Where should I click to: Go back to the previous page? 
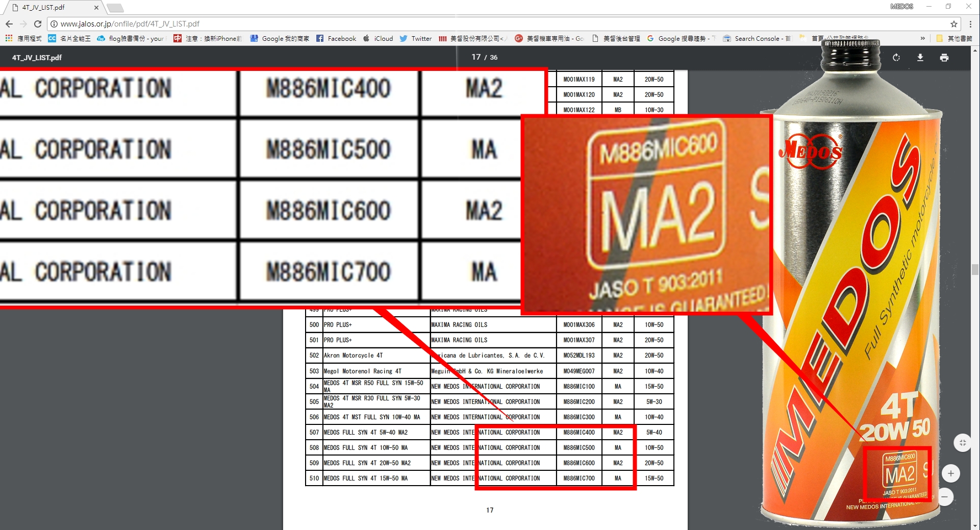coord(9,24)
